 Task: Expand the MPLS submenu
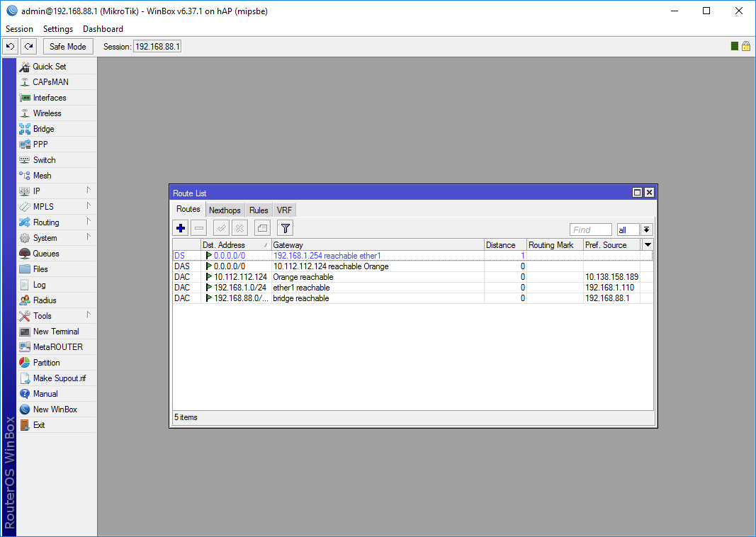[57, 207]
